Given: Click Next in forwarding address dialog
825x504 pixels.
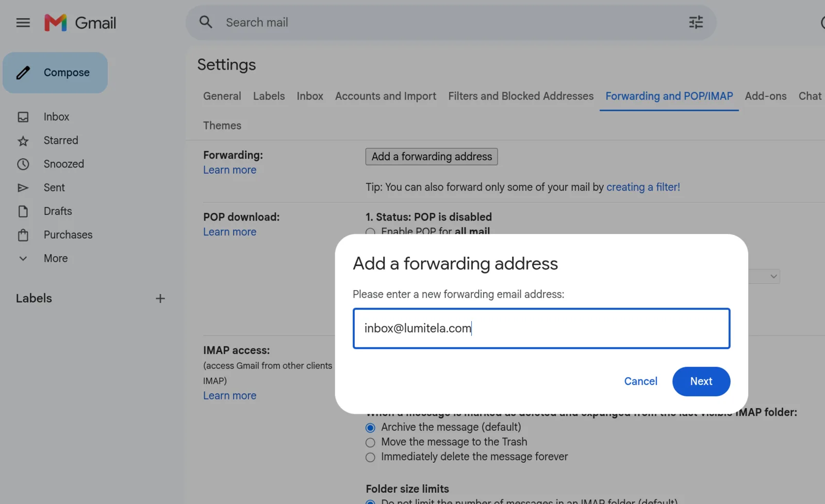Looking at the screenshot, I should point(701,381).
